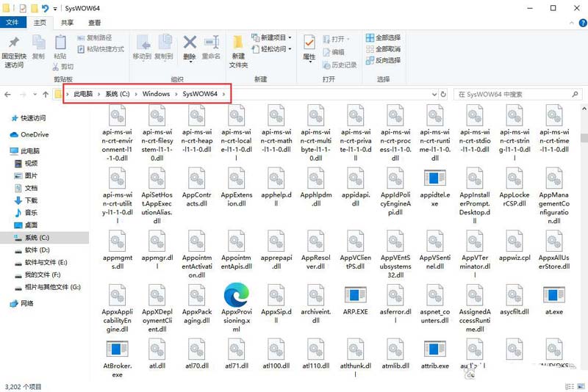Click Windows in address breadcrumb
The width and height of the screenshot is (588, 392).
tap(156, 94)
